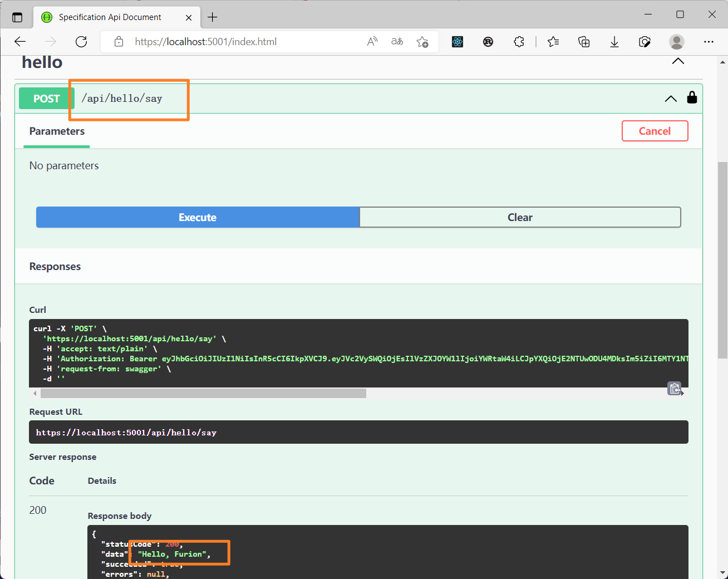The width and height of the screenshot is (728, 579).
Task: Click the Cancel button
Action: point(655,131)
